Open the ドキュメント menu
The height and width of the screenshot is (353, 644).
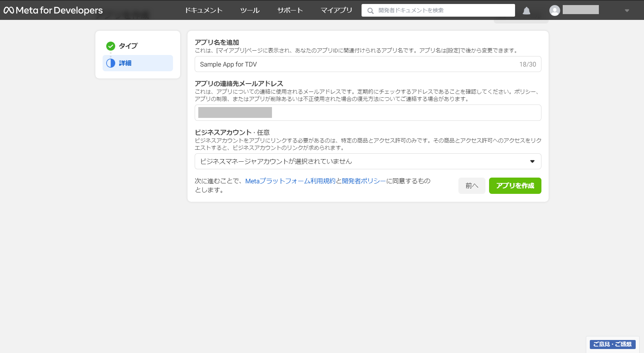(x=204, y=10)
